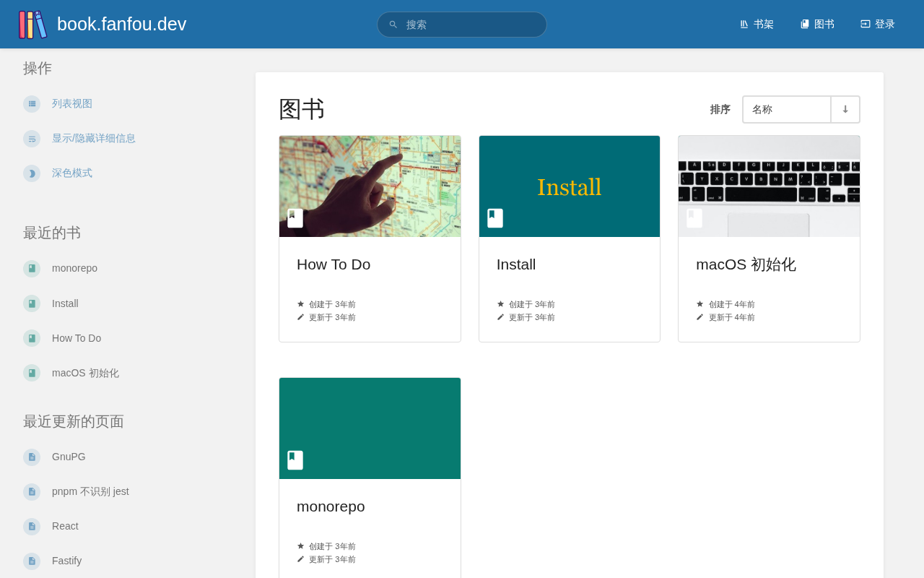Screen dimensions: 924x578
Task: Click the list view icon in sidebar
Action: click(32, 104)
